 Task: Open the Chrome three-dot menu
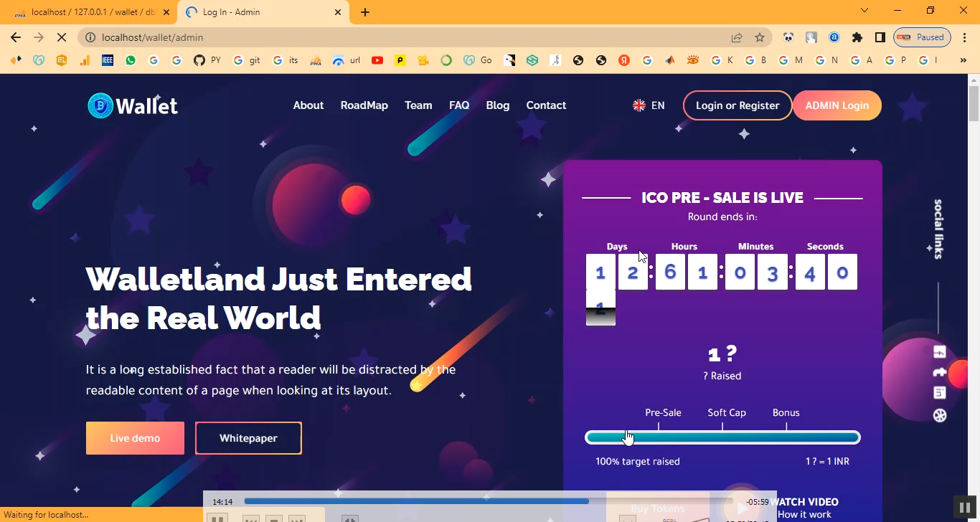coord(963,37)
